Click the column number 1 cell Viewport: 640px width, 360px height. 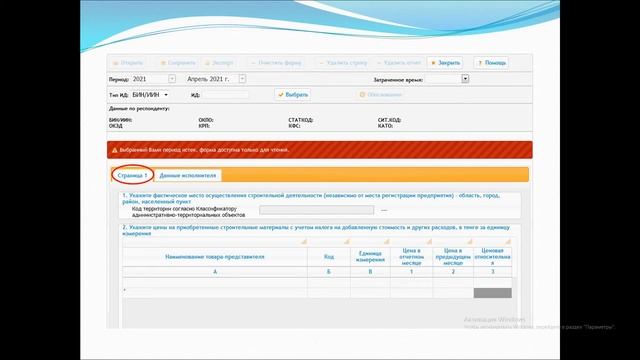point(411,272)
